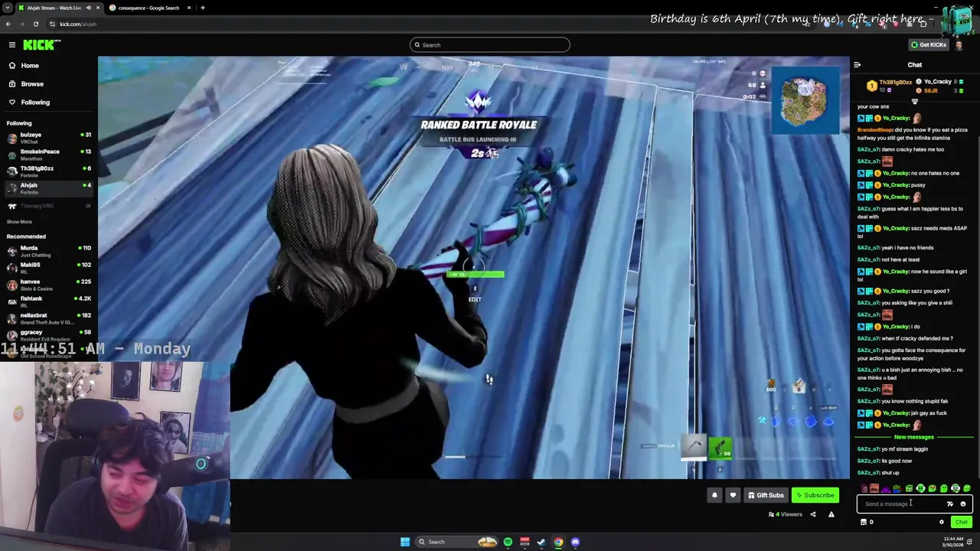Open the Kick hamburger sidebar menu
980x551 pixels.
pos(12,45)
